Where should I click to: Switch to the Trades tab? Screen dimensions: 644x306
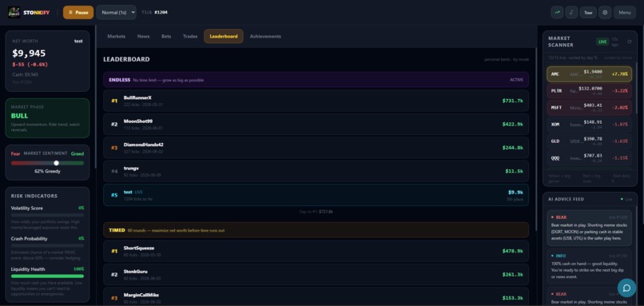(x=190, y=36)
